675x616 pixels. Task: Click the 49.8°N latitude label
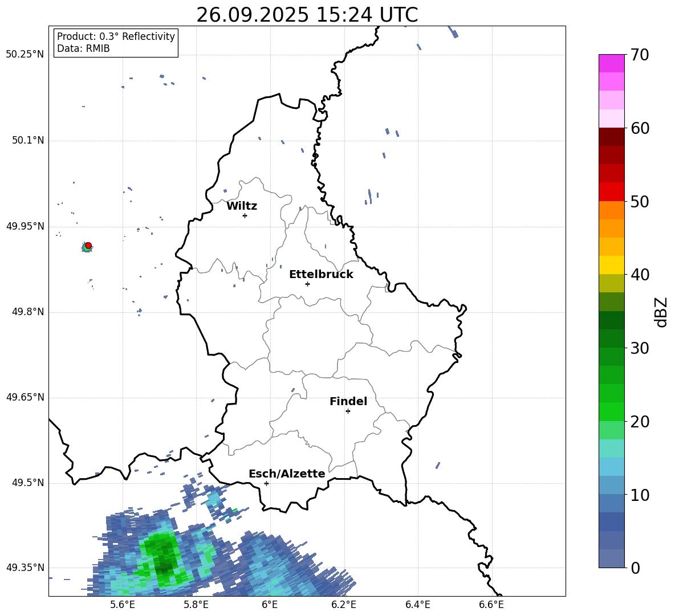pos(28,312)
